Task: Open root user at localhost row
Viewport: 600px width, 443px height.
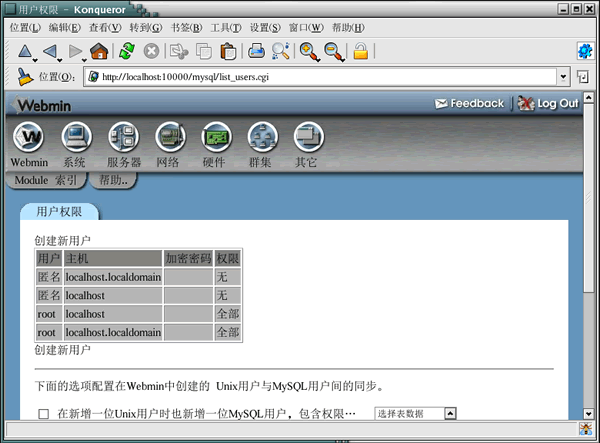Action: [47, 314]
